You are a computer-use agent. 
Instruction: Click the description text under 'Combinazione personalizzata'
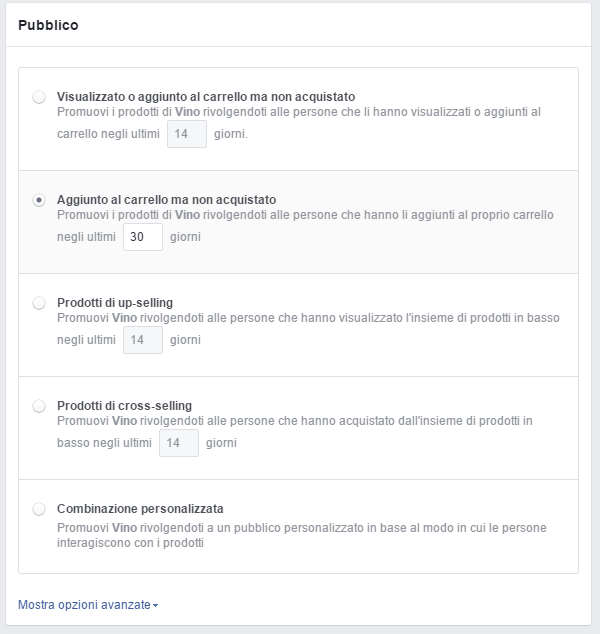(302, 535)
